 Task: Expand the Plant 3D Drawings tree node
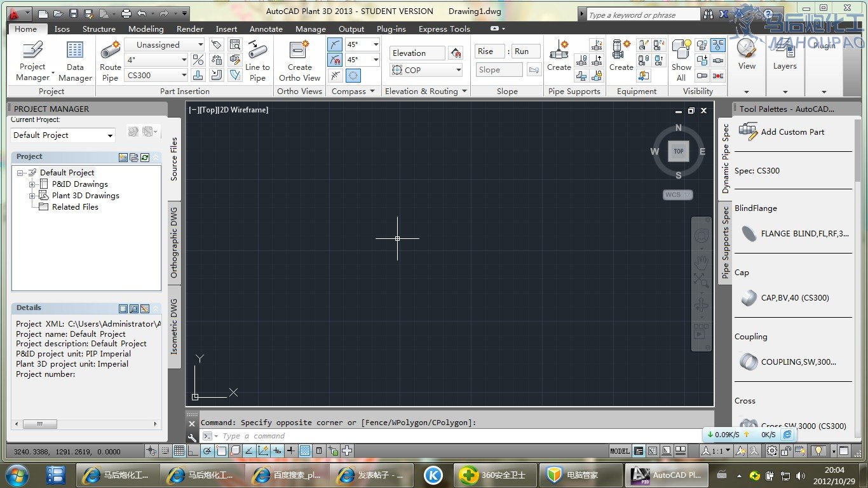[32, 196]
